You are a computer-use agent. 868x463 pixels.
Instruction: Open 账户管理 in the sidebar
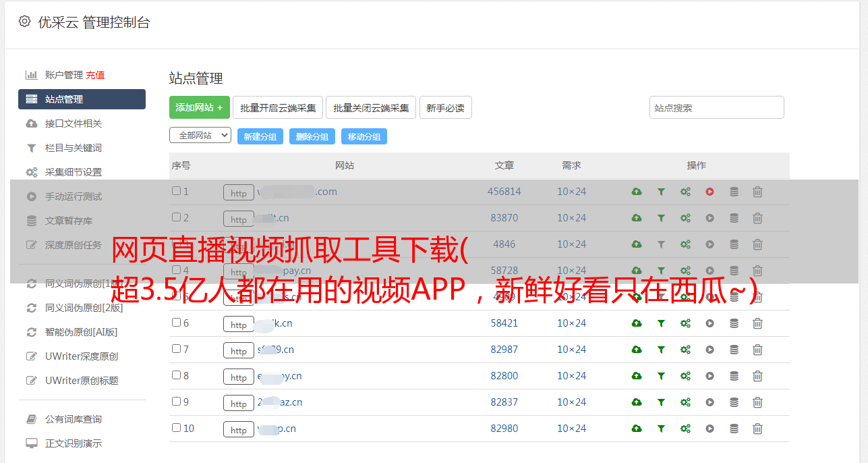click(64, 75)
